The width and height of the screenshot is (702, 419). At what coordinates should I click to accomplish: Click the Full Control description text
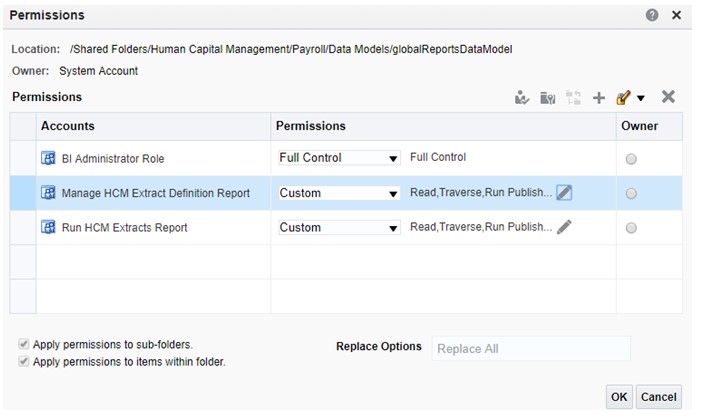click(438, 157)
